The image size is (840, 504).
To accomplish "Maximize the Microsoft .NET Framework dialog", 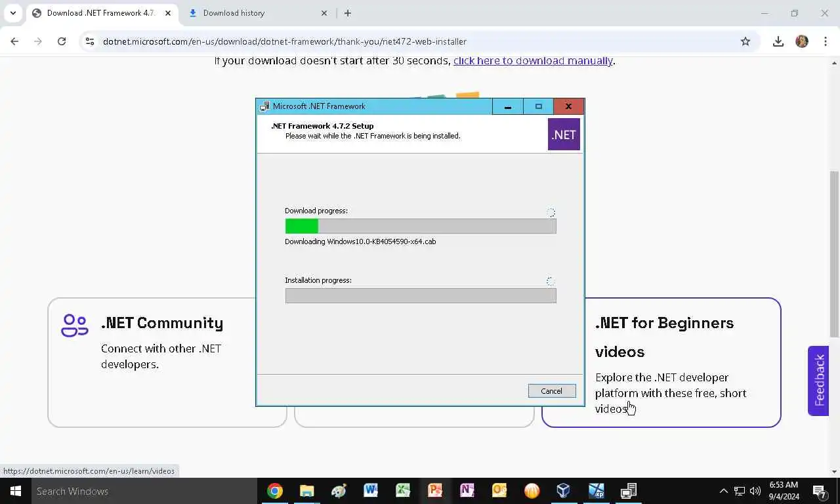I will click(x=539, y=106).
